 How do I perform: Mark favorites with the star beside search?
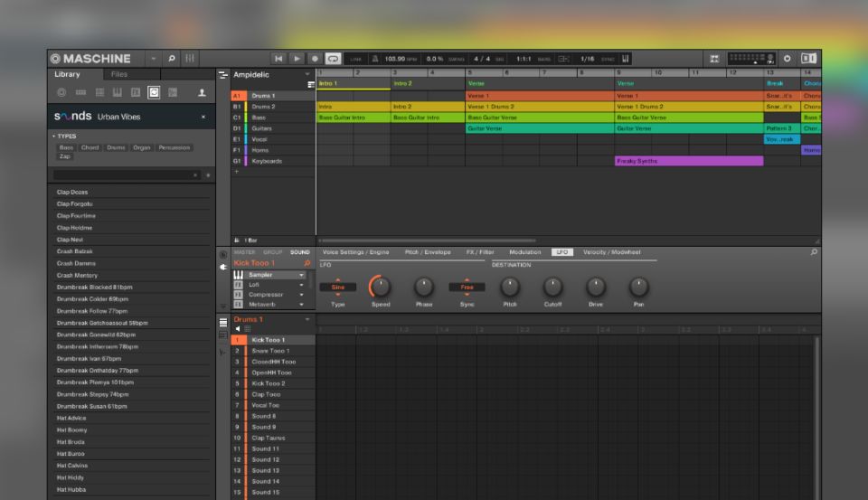click(208, 175)
